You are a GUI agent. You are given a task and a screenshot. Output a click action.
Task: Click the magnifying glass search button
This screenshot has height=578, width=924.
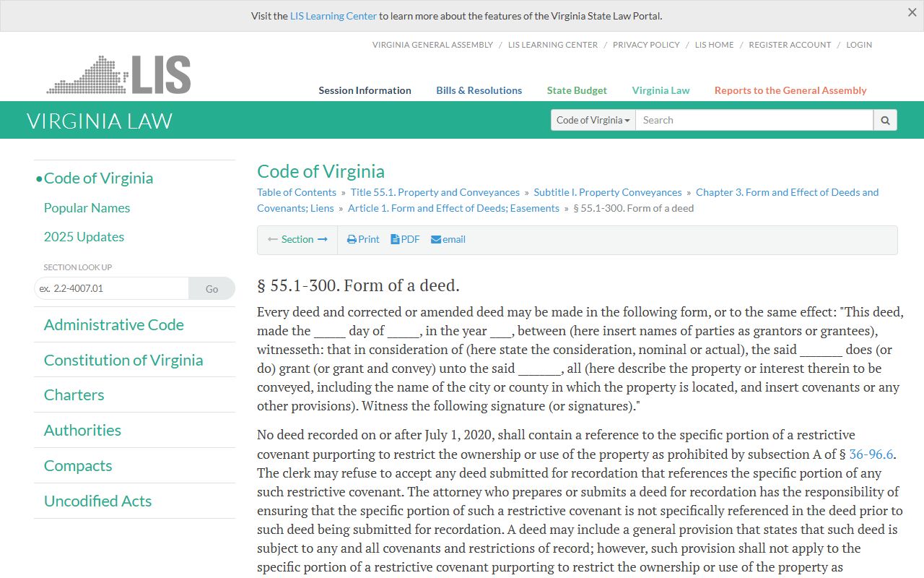[x=885, y=120]
